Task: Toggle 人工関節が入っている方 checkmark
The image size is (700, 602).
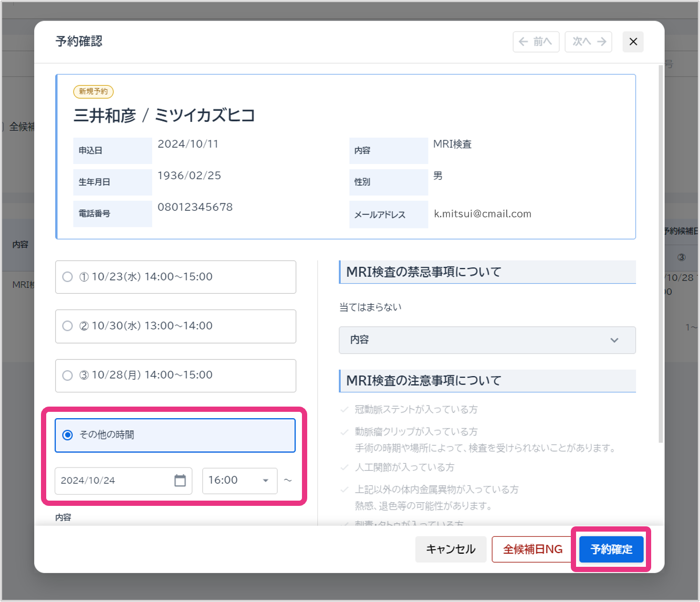Action: (x=344, y=468)
